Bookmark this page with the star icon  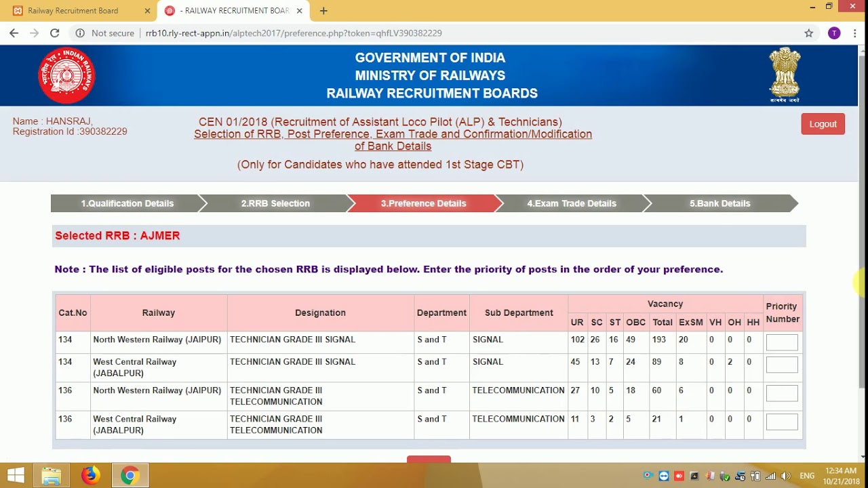coord(808,33)
